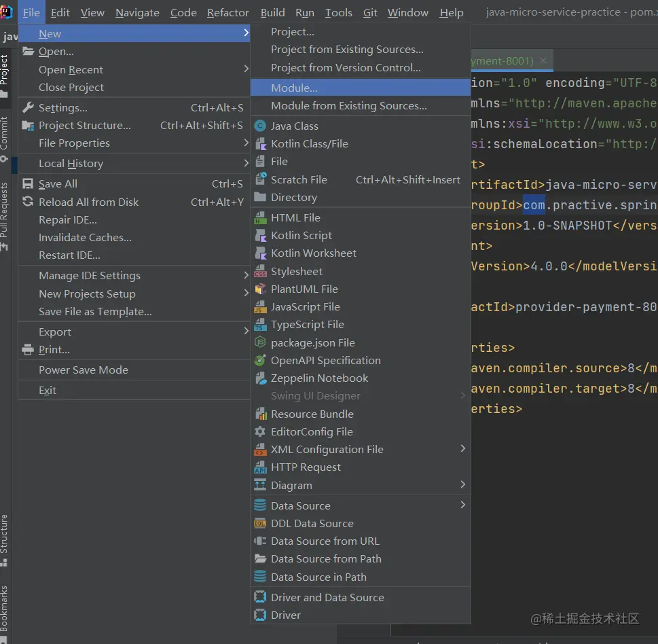
Task: Click the Driver and Data Source icon
Action: (260, 597)
